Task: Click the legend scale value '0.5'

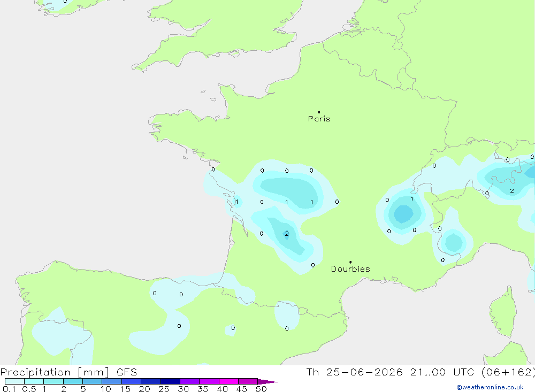Action: click(29, 389)
